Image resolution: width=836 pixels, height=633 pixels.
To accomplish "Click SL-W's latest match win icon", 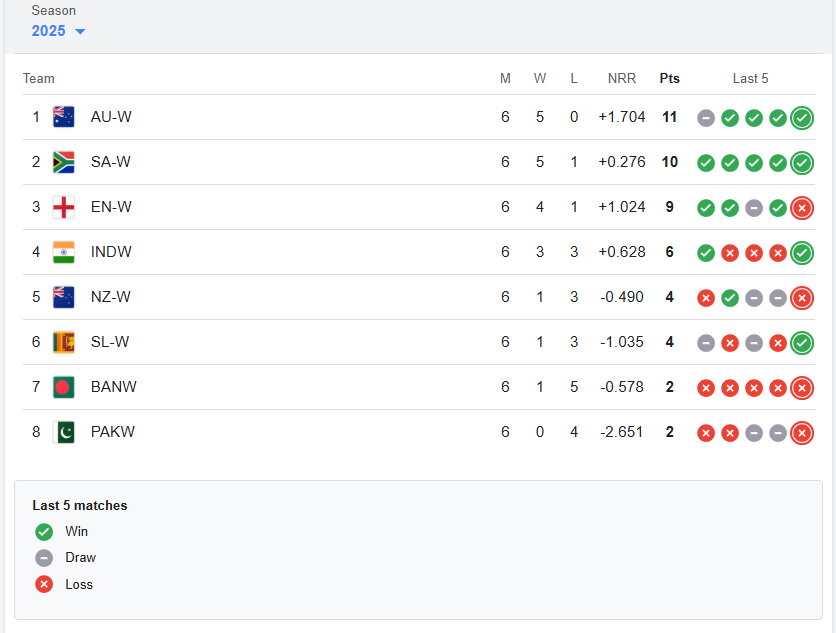I will click(x=802, y=343).
